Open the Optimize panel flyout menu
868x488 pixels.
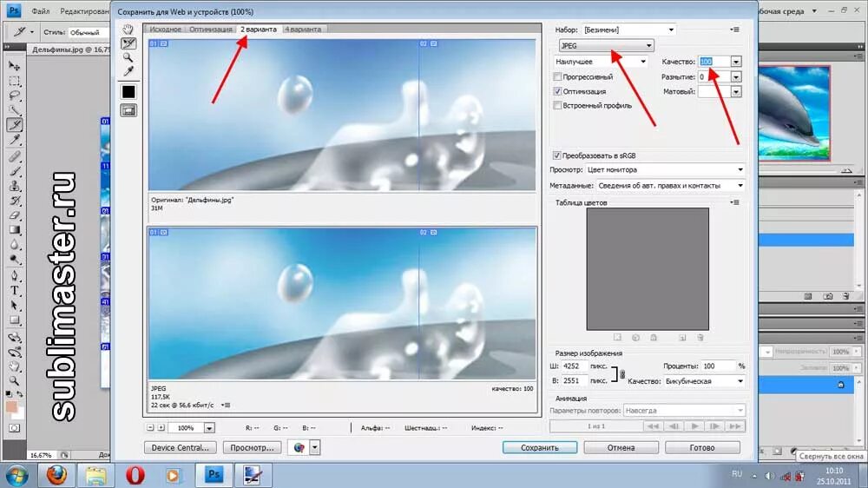pos(734,30)
